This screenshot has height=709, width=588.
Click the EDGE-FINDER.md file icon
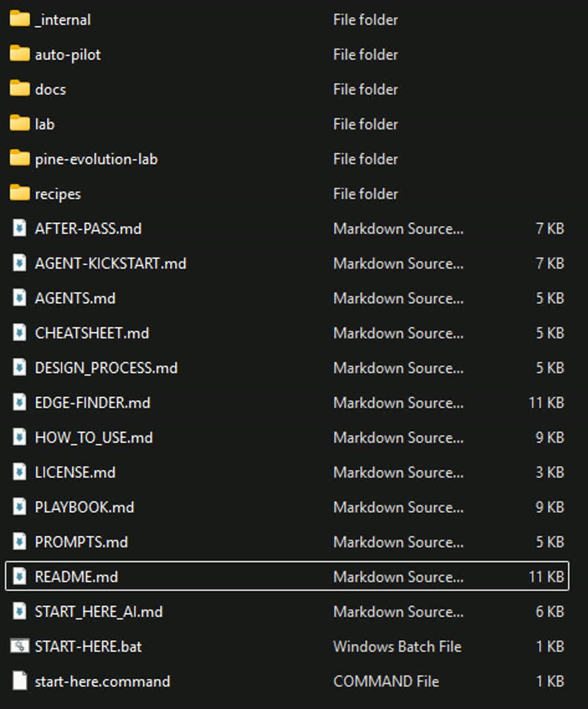20,403
